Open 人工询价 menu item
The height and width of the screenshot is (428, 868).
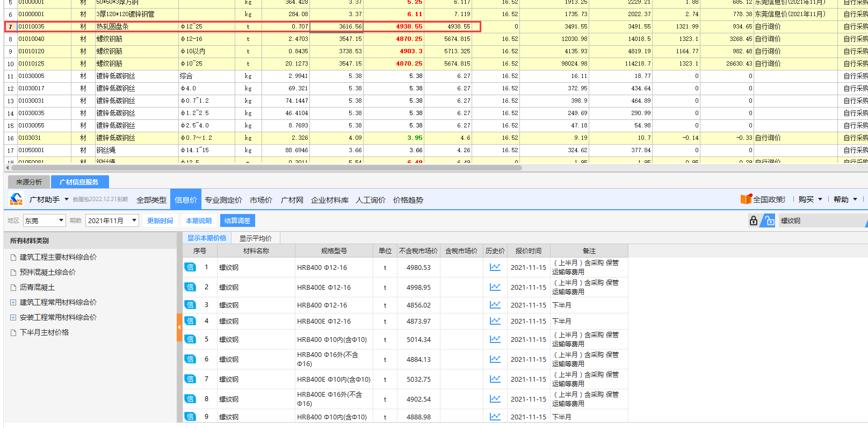click(x=371, y=200)
